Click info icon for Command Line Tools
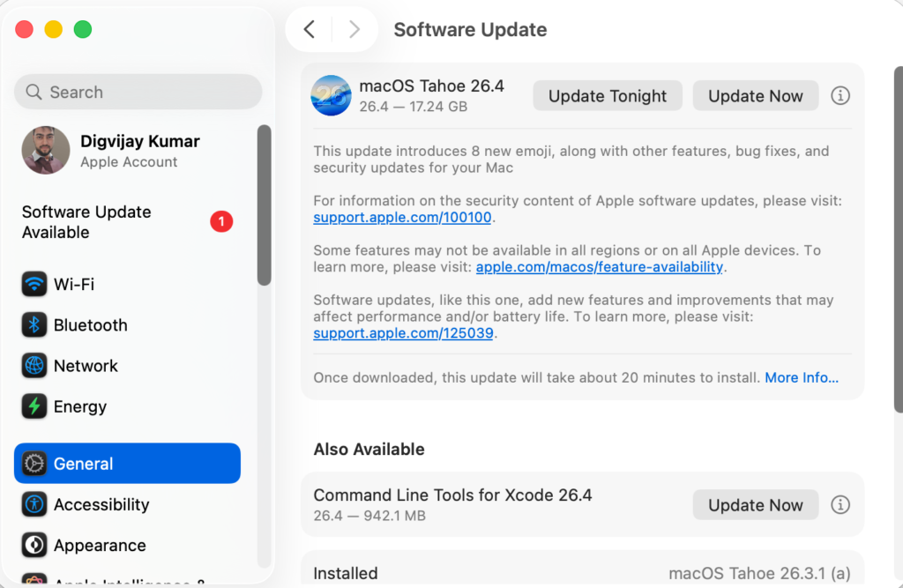Image resolution: width=903 pixels, height=588 pixels. point(840,505)
